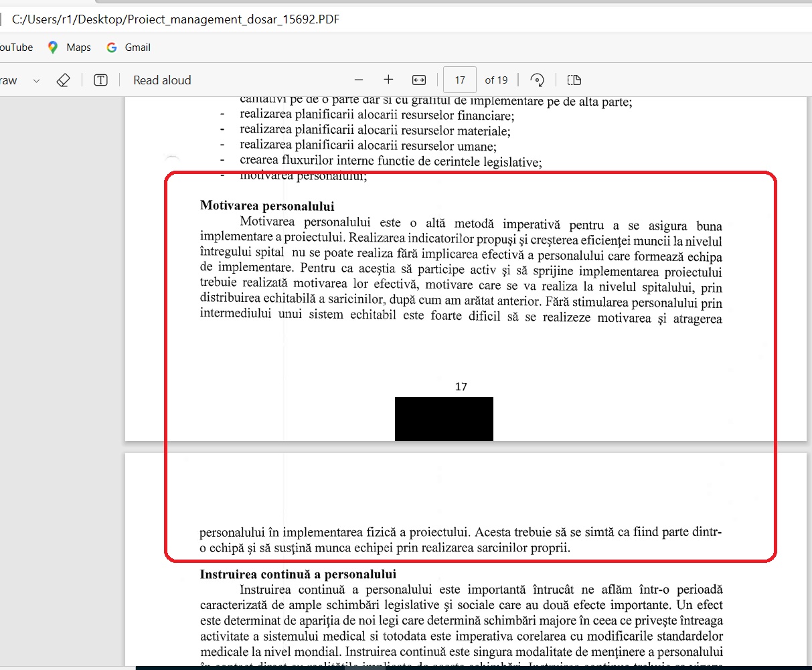Image resolution: width=812 pixels, height=670 pixels.
Task: Click page footer number 17
Action: coord(461,387)
